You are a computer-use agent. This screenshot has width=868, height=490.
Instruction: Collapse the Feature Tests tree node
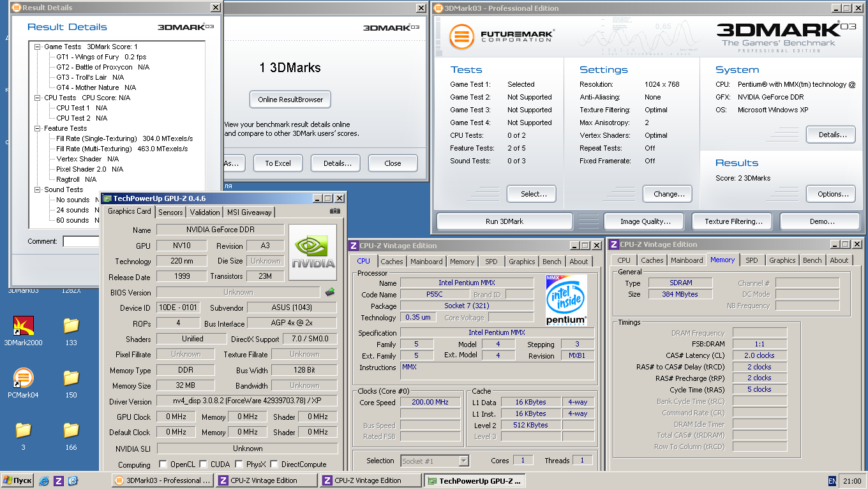click(38, 128)
